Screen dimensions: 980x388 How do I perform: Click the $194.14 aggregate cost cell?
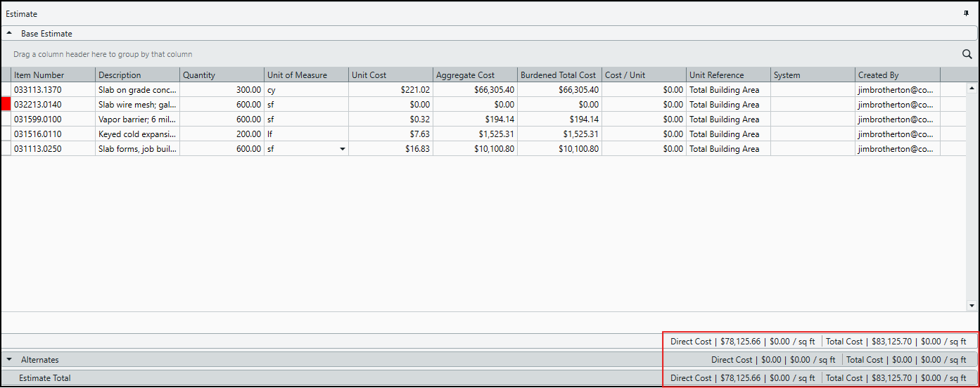point(475,119)
